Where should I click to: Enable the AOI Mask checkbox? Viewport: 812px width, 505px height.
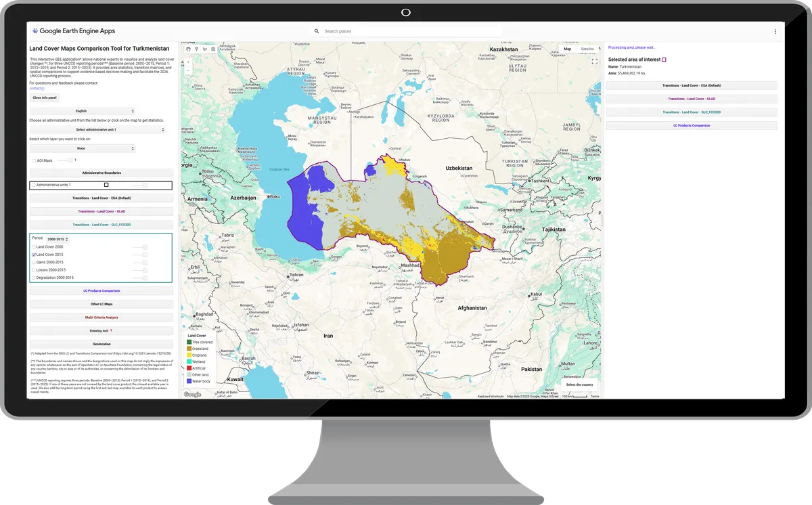(35, 160)
